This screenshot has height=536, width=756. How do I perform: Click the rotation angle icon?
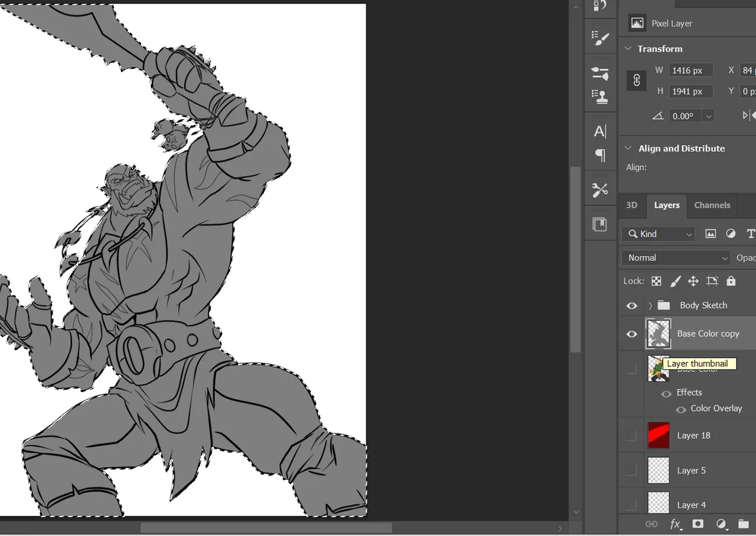coord(657,116)
